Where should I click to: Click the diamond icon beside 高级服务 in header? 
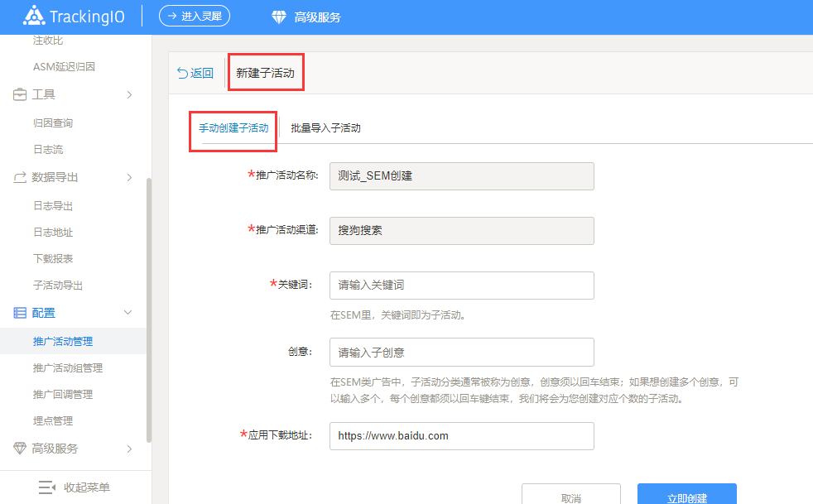pos(278,17)
